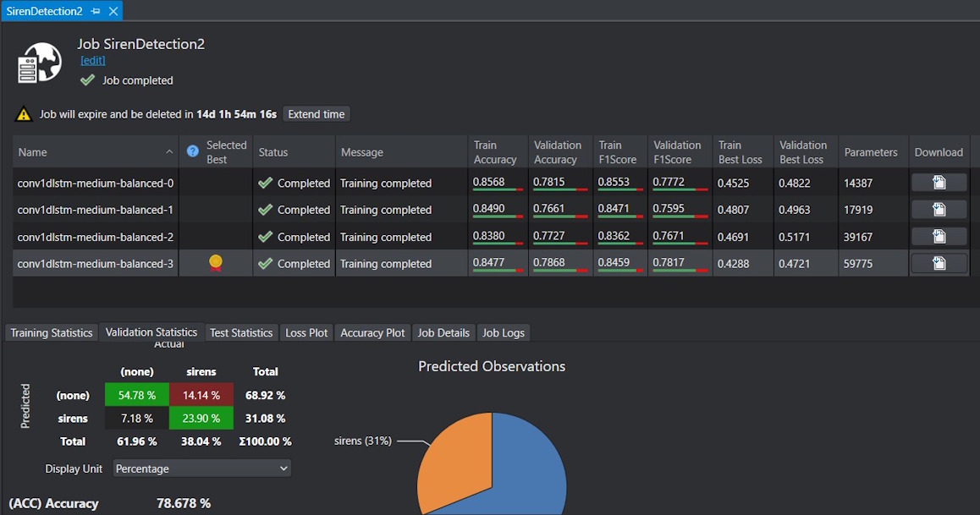Click Completed checkmark for balanced-3 row

(265, 264)
